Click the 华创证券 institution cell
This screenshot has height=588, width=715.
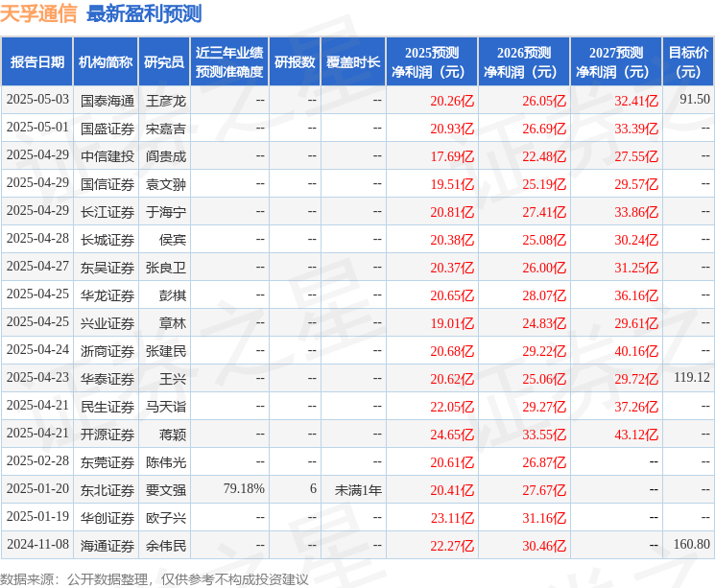coord(107,518)
